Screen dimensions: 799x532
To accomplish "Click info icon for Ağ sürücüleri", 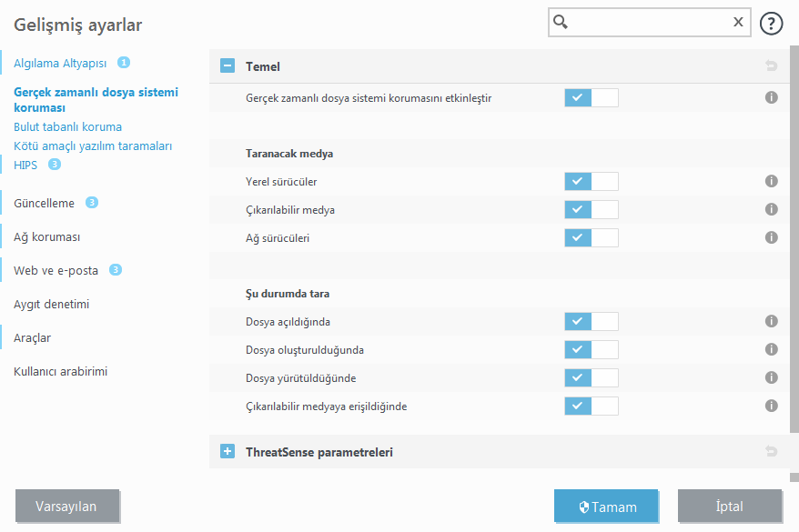I will click(x=772, y=237).
